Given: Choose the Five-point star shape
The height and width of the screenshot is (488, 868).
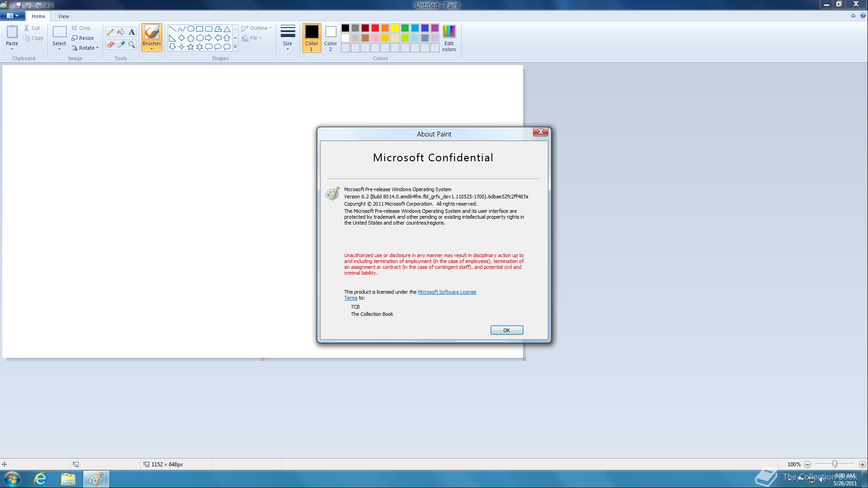Looking at the screenshot, I should (190, 47).
